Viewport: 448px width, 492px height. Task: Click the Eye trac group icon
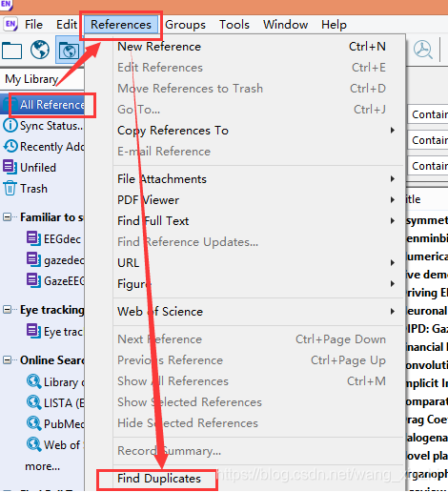click(33, 331)
